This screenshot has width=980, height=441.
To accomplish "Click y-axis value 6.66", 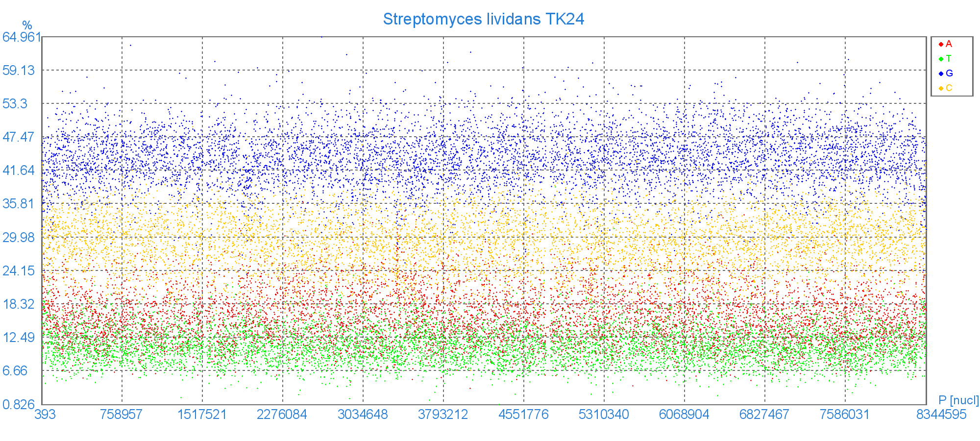I will click(x=15, y=371).
